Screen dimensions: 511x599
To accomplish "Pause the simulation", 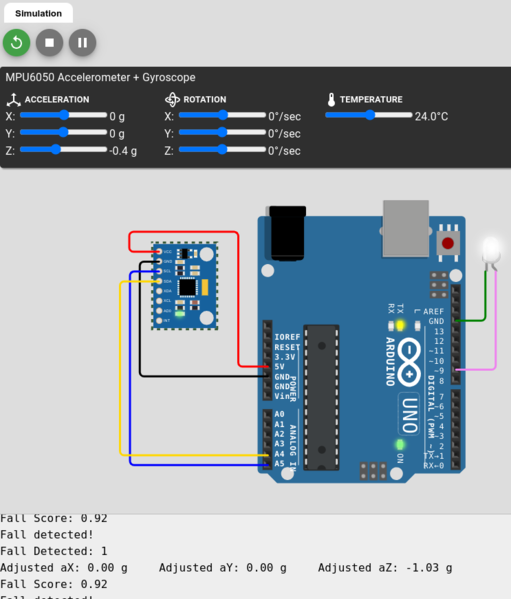I will click(82, 42).
